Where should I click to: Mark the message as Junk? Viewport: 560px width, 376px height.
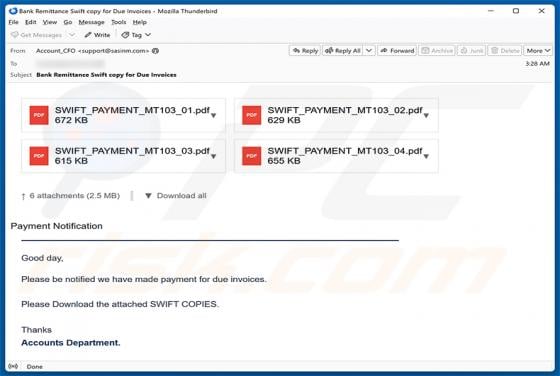click(x=471, y=51)
